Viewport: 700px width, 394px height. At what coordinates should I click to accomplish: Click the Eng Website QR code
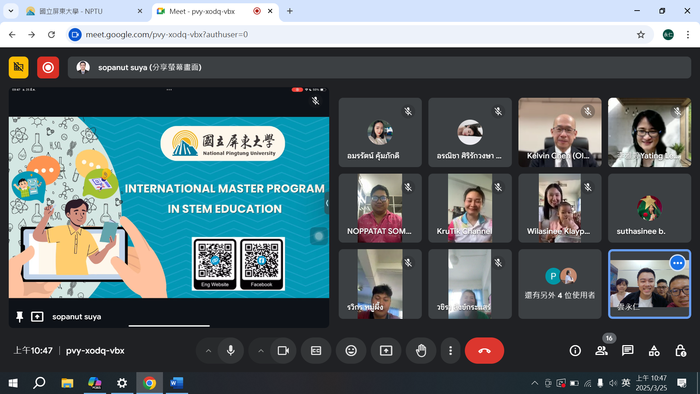(215, 263)
